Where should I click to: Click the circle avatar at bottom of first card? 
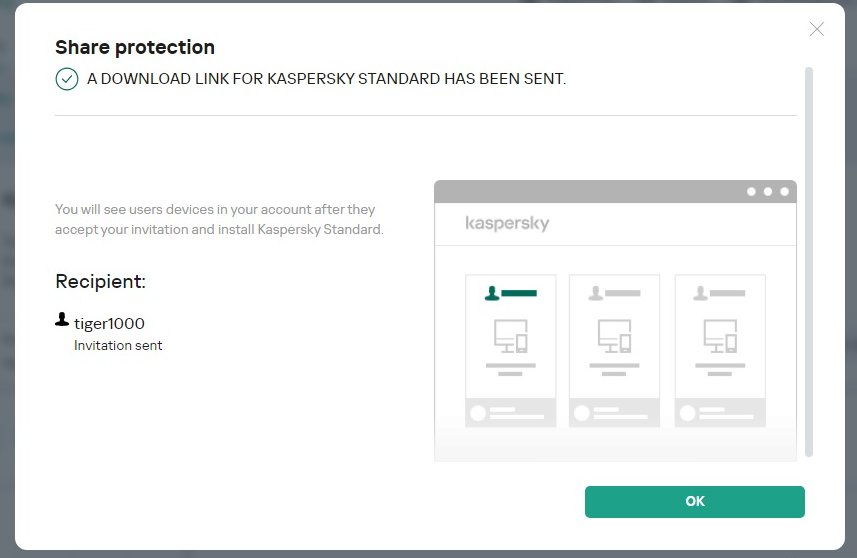click(478, 412)
